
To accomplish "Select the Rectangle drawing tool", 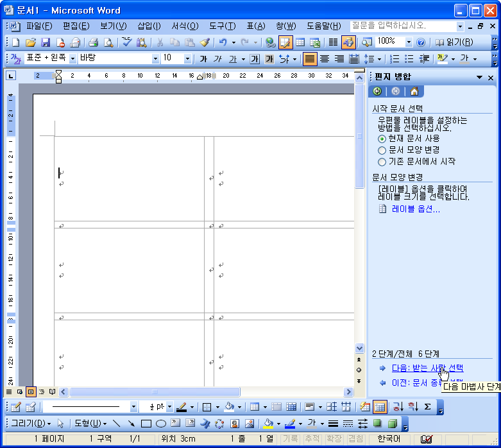I will click(146, 424).
